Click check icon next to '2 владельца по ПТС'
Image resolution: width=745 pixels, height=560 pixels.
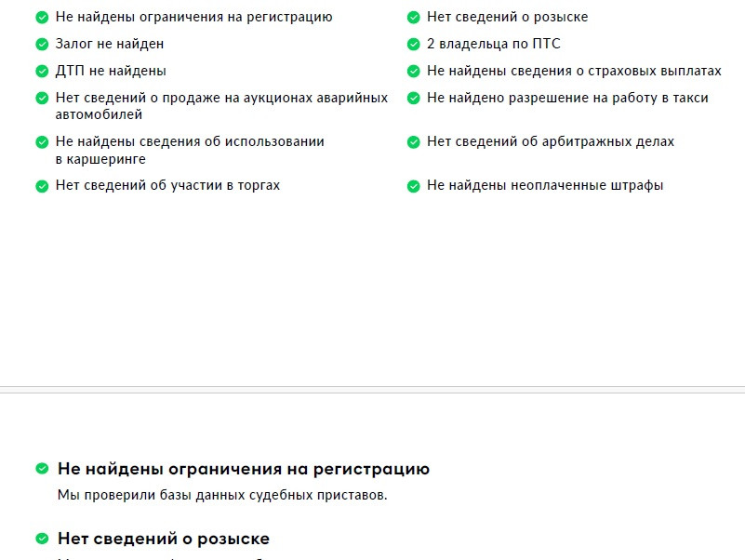click(x=414, y=45)
